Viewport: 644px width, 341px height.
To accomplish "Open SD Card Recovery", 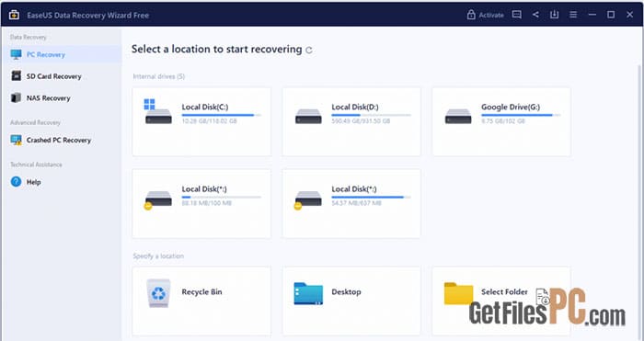I will 62,76.
